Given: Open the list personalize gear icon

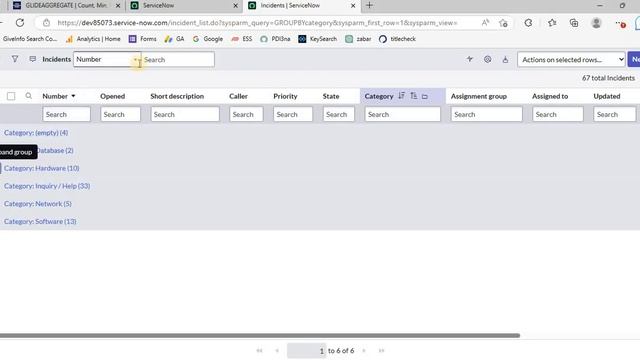Looking at the screenshot, I should 487,59.
